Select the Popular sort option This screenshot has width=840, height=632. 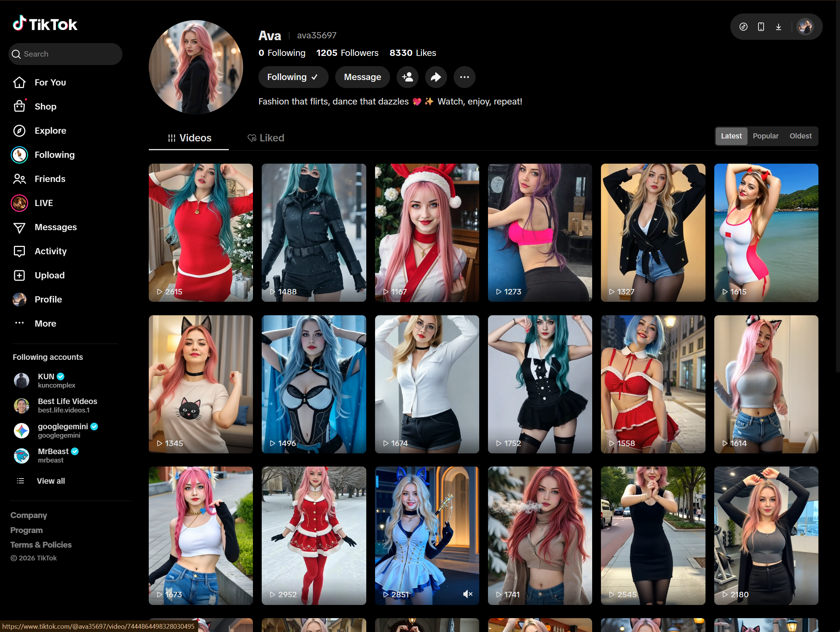765,136
